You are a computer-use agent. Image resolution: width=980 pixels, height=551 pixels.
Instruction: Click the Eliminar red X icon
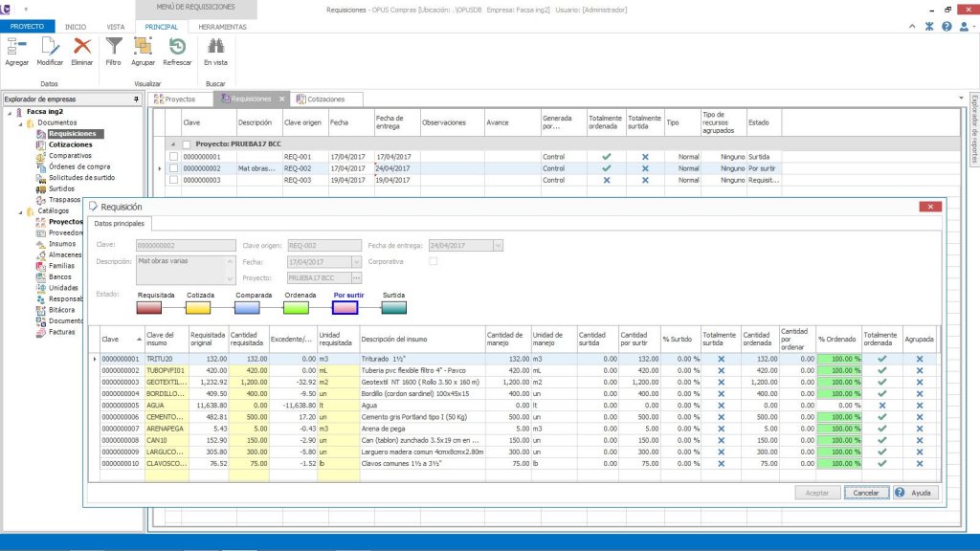pos(82,48)
